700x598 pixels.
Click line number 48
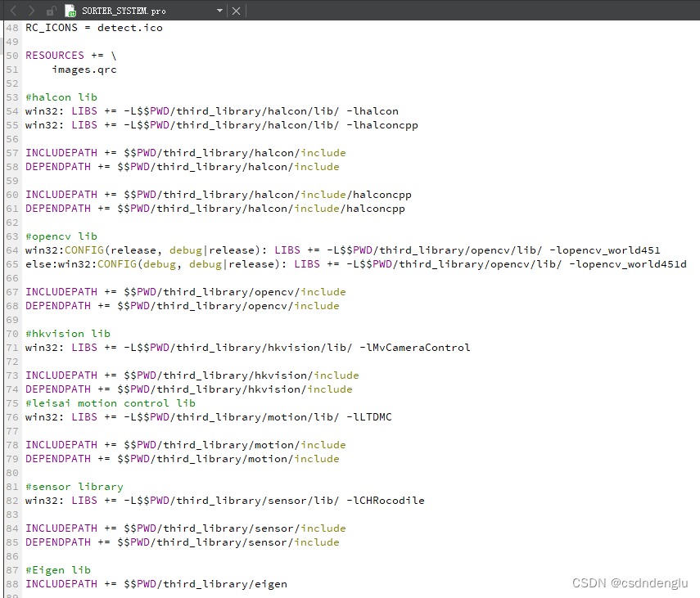[12, 28]
